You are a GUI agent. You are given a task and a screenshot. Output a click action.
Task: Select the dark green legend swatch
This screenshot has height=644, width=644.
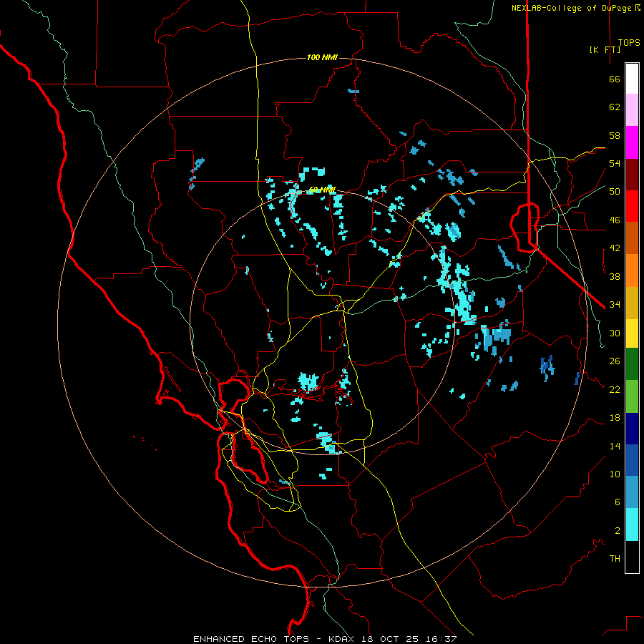pyautogui.click(x=632, y=364)
